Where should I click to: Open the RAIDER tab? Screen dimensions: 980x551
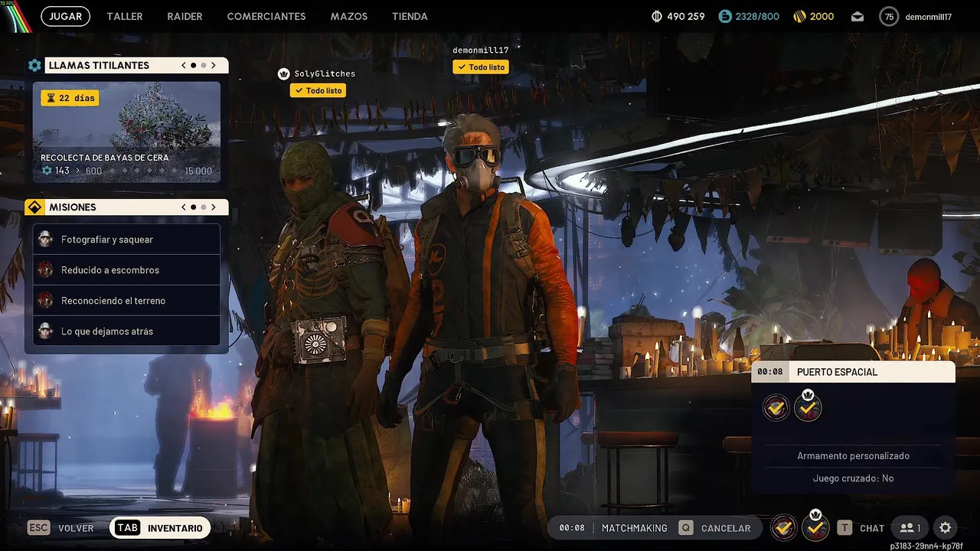coord(185,16)
